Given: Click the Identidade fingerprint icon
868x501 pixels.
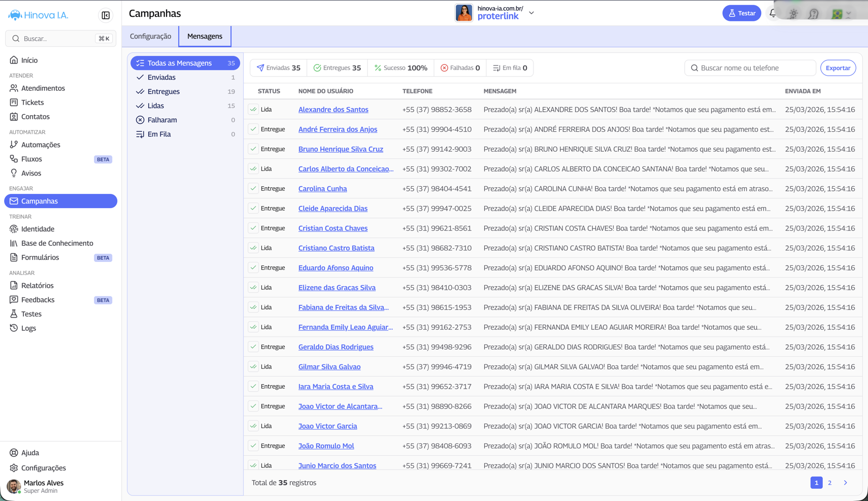Looking at the screenshot, I should [x=14, y=229].
